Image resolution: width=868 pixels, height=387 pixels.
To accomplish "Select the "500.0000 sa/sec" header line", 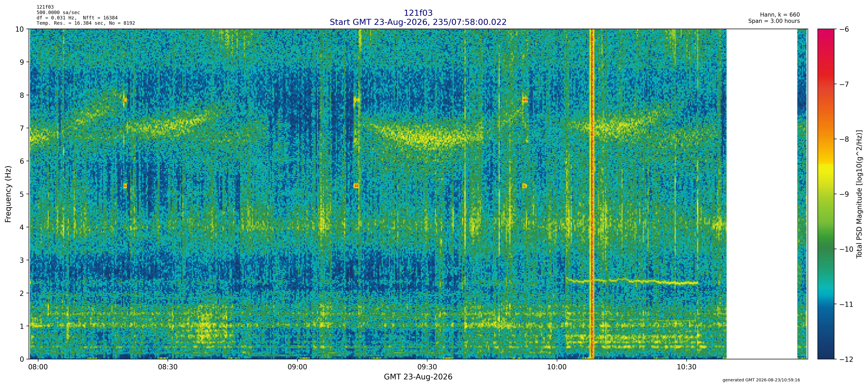I will pos(58,12).
